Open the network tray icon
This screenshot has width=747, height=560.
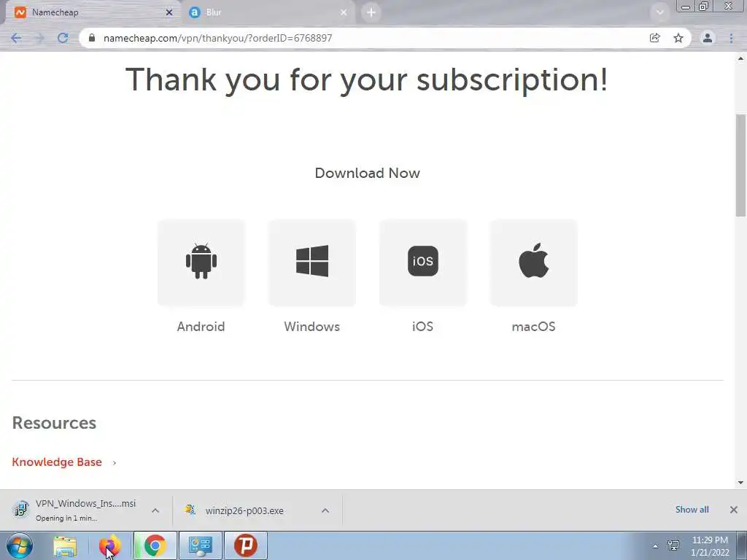pyautogui.click(x=673, y=545)
